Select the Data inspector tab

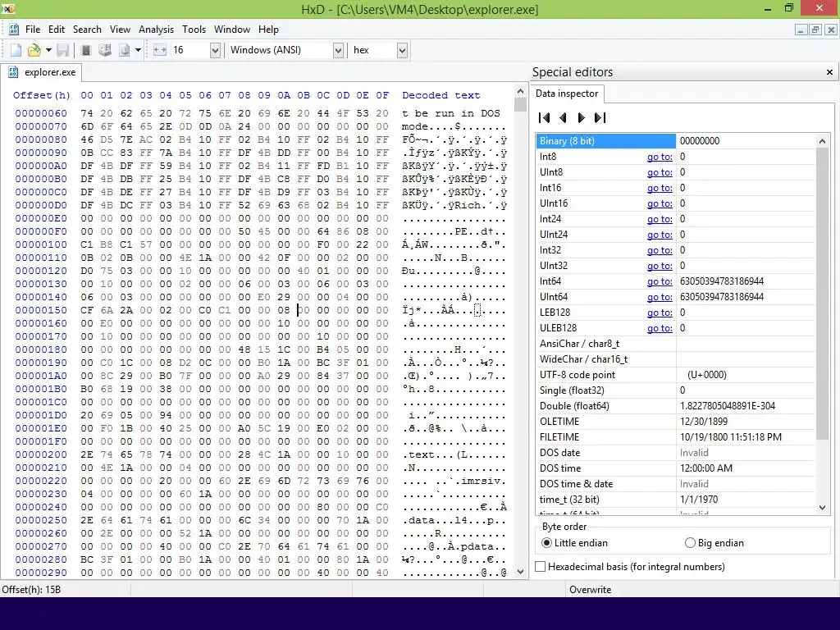(567, 94)
